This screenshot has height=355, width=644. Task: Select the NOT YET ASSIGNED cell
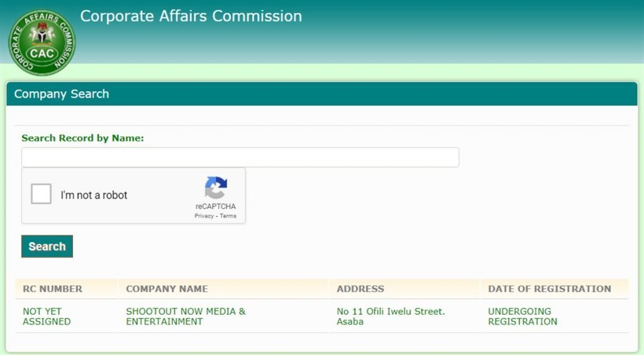pos(47,317)
